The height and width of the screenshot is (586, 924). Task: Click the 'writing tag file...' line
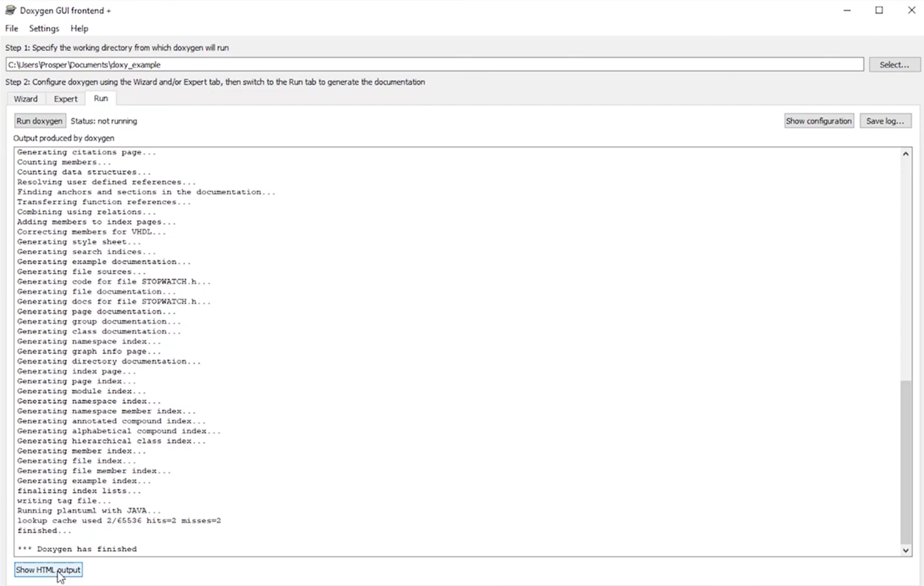[64, 501]
